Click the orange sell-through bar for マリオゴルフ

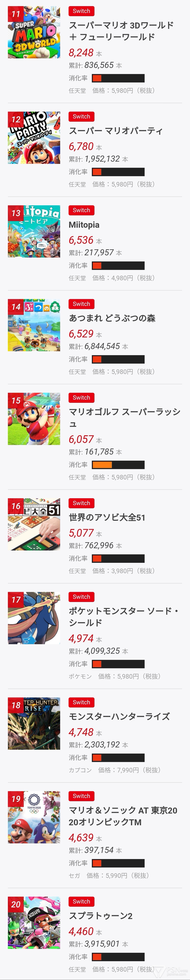118,465
